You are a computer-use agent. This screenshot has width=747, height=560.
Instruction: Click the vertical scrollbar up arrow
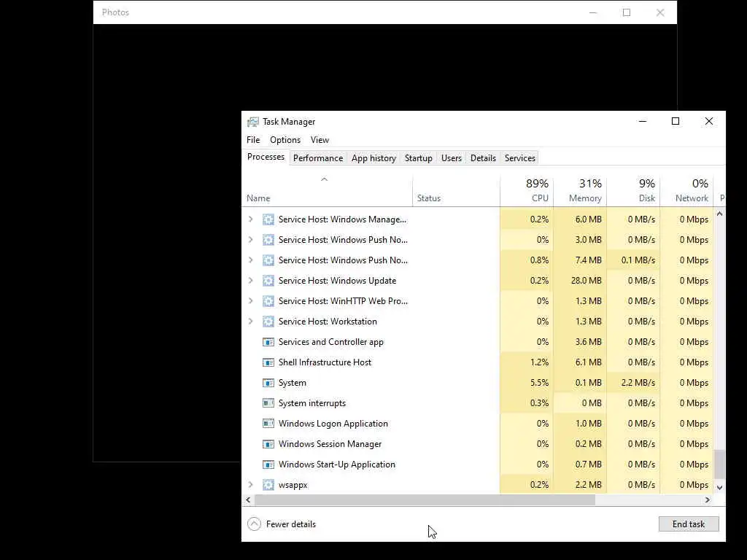pos(719,214)
